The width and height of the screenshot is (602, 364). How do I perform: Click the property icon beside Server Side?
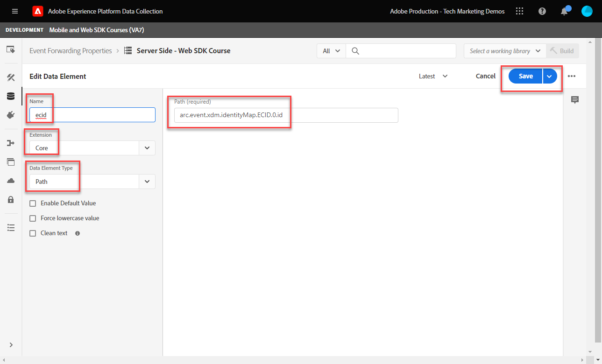coord(128,51)
